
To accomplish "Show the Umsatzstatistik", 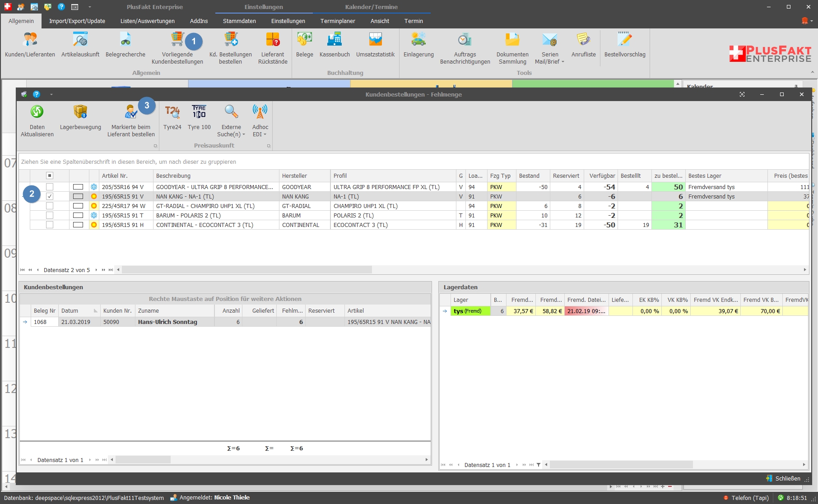I will point(375,45).
